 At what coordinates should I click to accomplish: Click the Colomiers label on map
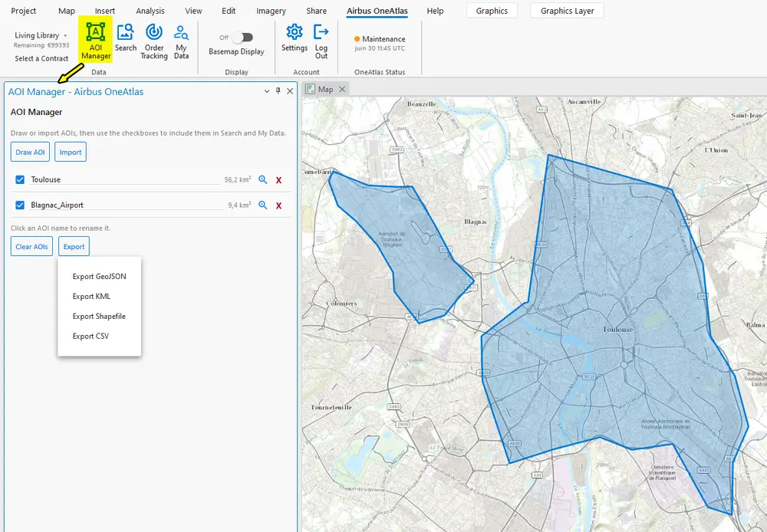click(341, 303)
